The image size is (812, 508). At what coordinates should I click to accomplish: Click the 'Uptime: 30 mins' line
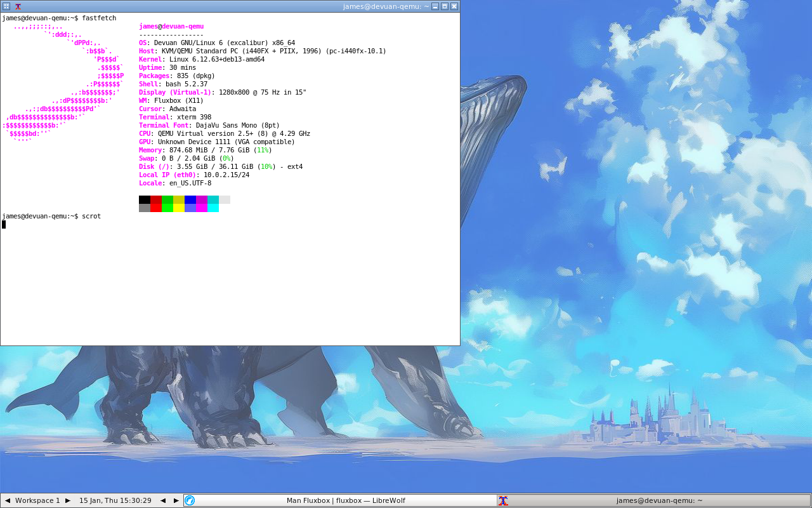point(167,67)
